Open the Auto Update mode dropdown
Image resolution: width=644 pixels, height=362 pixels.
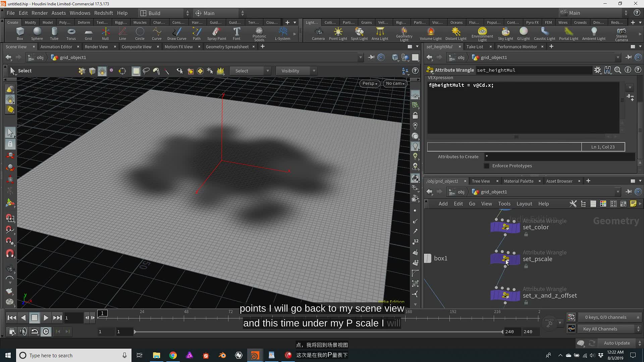[621, 343]
